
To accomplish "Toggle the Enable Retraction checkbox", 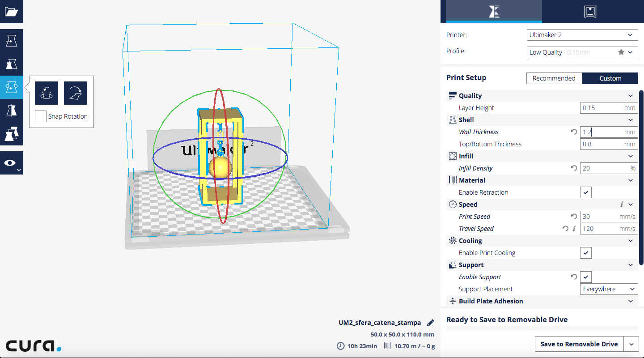I will (x=586, y=192).
